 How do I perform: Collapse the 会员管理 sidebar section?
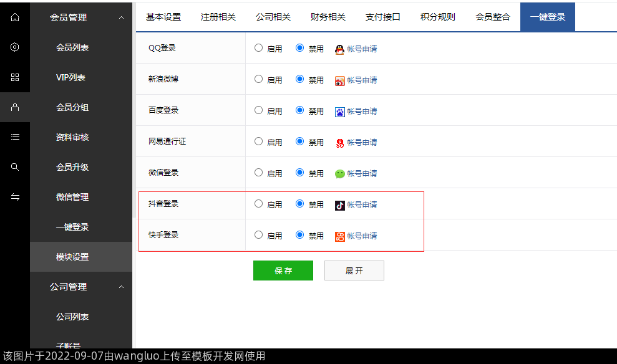coord(121,18)
